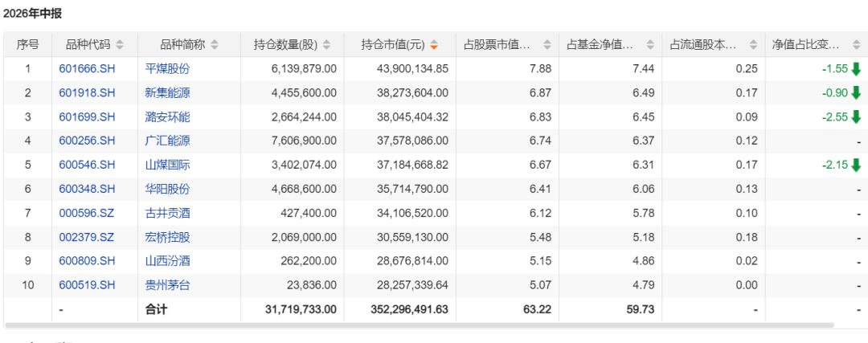Open stock code 600546.SH

click(x=87, y=165)
